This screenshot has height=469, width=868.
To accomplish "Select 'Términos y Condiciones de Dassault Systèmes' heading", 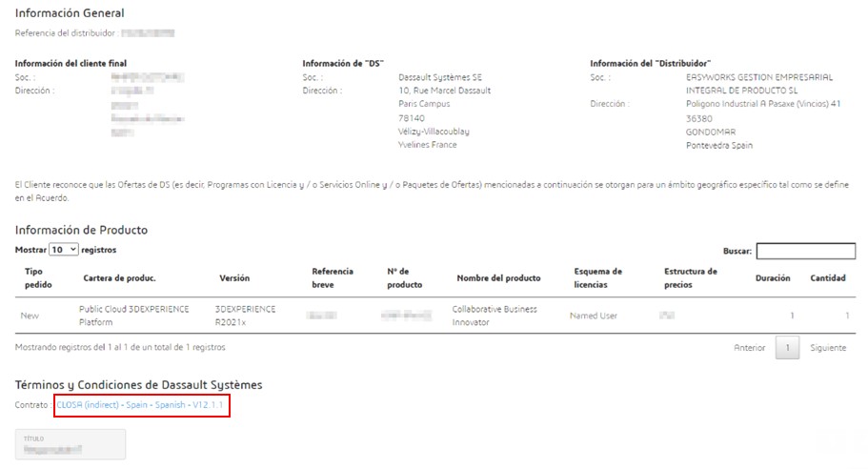I will [x=138, y=385].
